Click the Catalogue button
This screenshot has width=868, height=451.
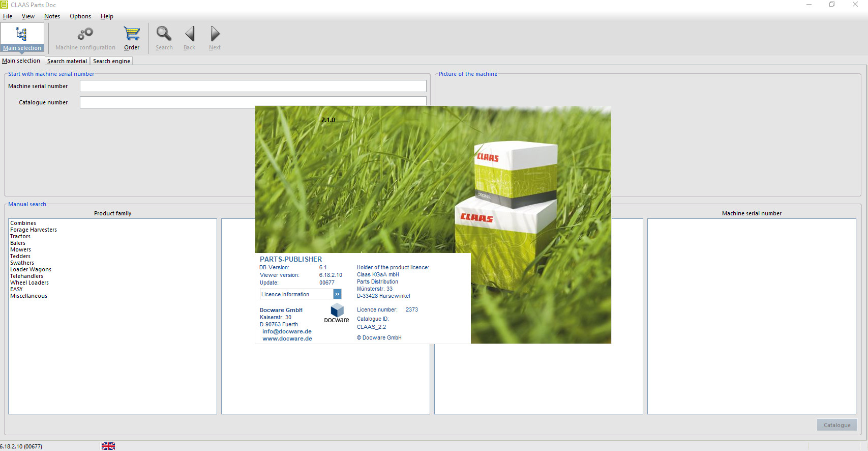tap(837, 425)
